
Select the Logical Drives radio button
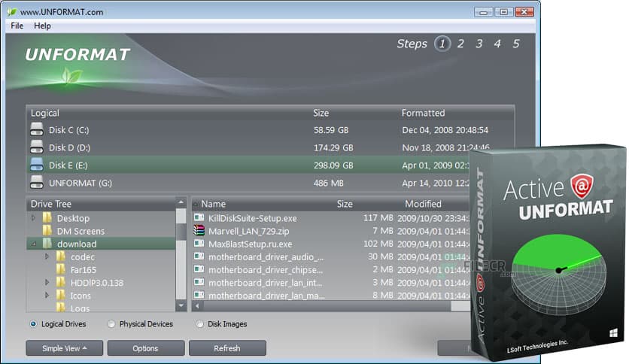pos(33,324)
